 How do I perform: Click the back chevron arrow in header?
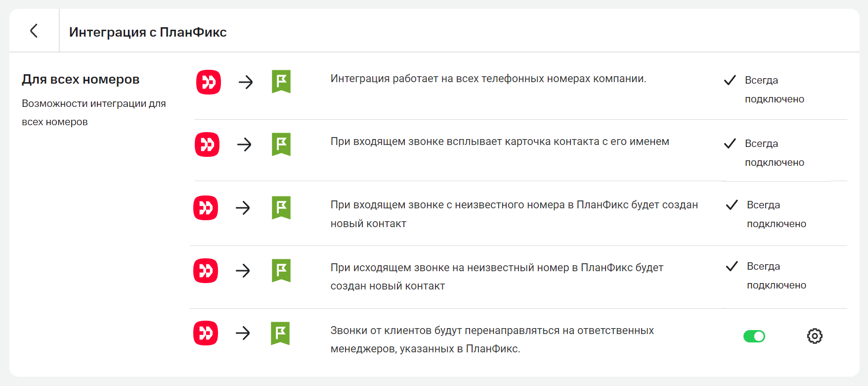click(x=34, y=31)
